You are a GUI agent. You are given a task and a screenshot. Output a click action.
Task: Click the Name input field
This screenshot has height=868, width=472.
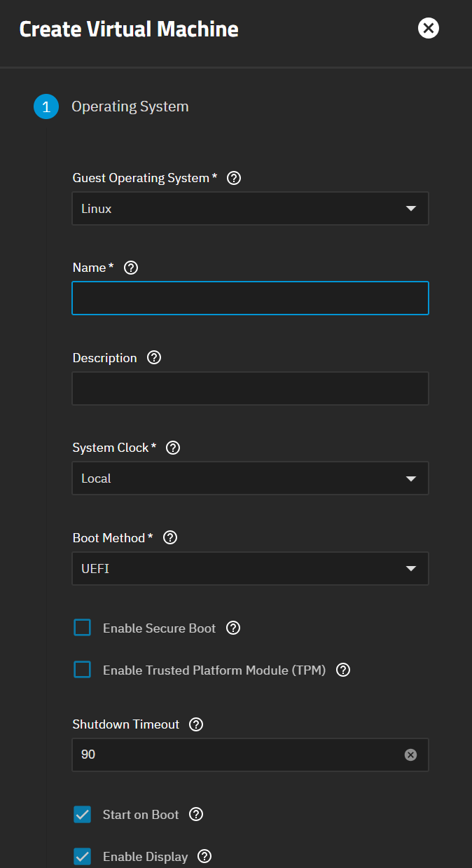250,298
